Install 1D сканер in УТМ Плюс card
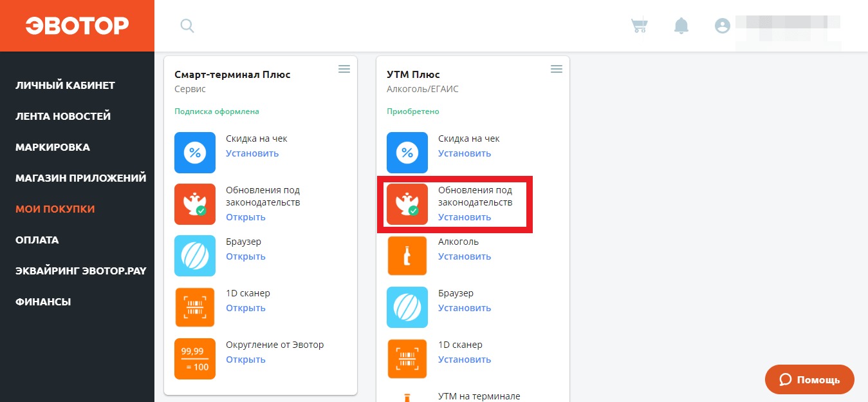Screen dimensions: 868x402 point(465,359)
